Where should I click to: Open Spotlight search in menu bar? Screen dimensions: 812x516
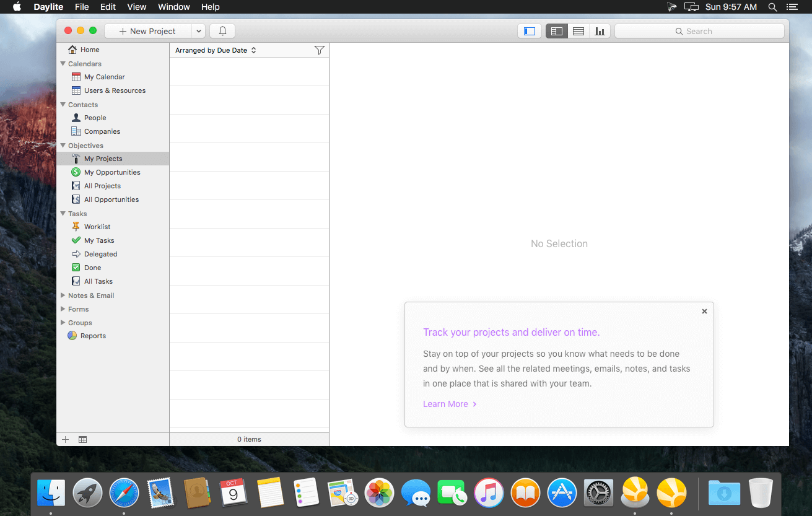[772, 7]
